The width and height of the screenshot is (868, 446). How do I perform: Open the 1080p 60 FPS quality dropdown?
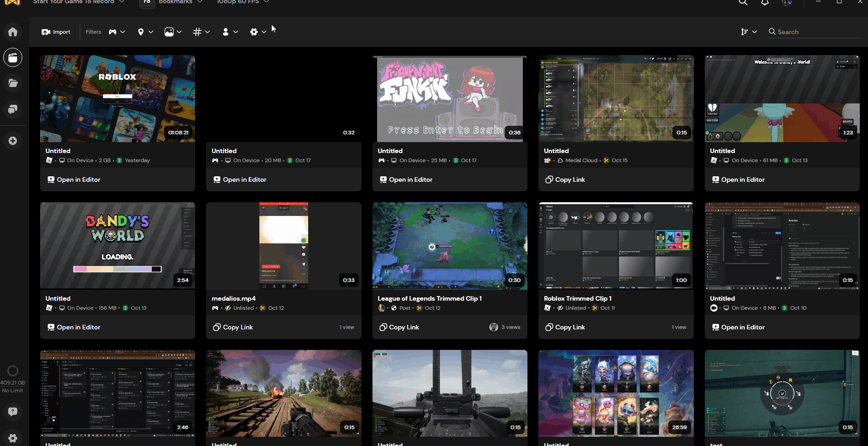(x=243, y=2)
